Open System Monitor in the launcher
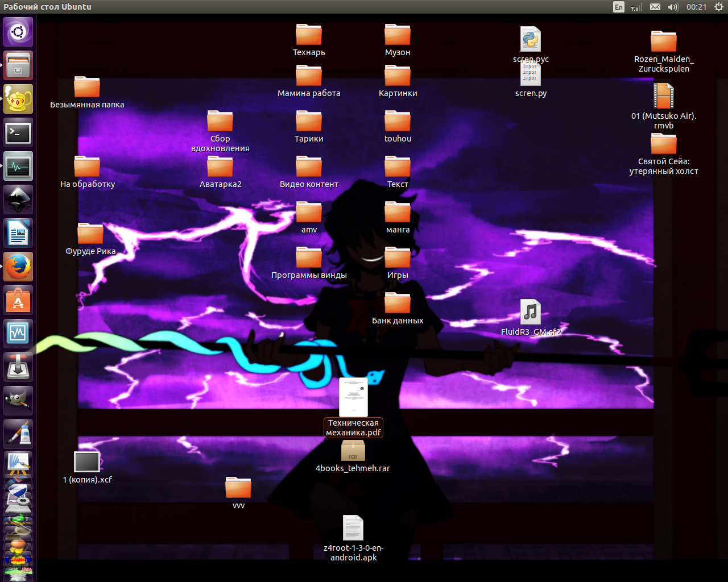Viewport: 728px width, 582px height. point(18,167)
